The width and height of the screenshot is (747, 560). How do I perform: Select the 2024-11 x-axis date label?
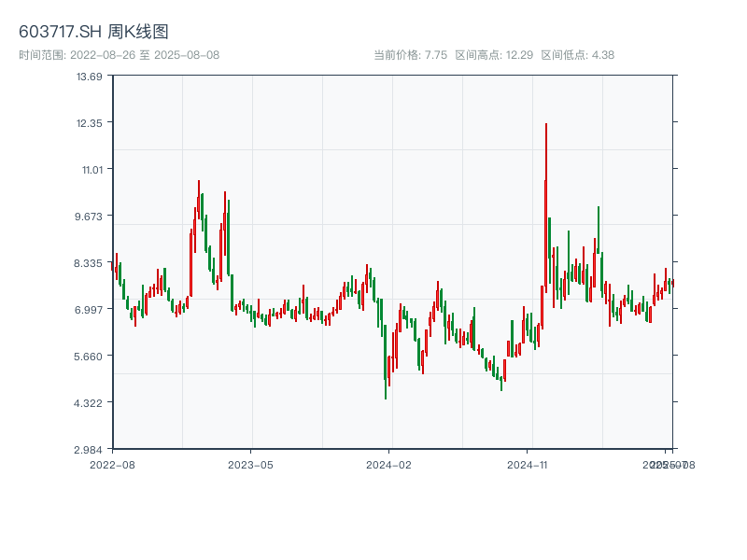[x=528, y=464]
